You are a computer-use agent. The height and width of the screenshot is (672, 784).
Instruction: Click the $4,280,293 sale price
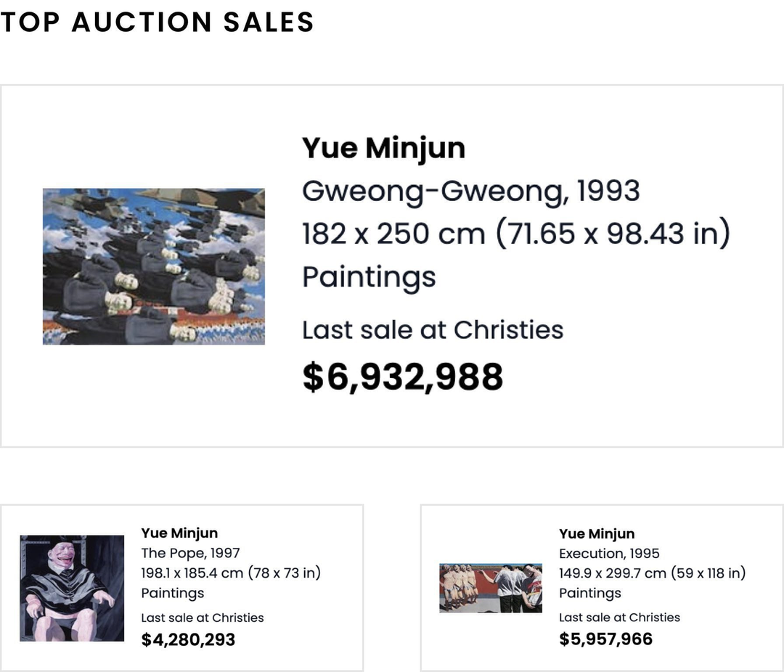(188, 639)
